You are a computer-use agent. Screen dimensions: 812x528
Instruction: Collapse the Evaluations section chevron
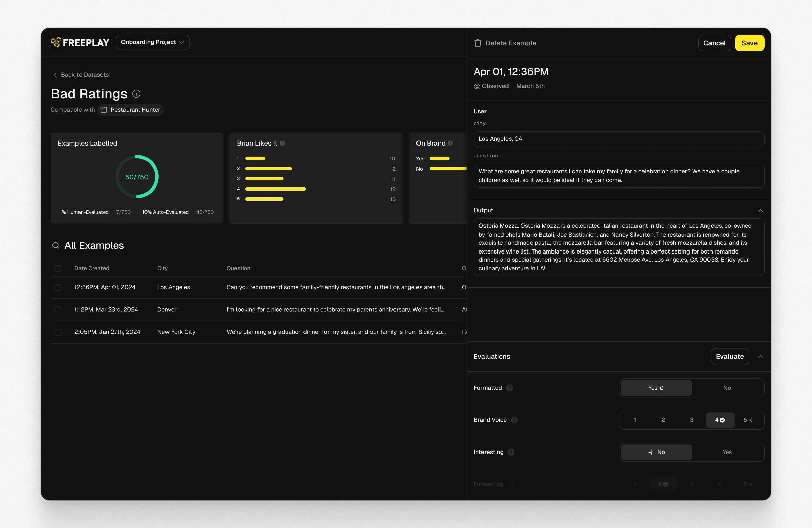760,356
